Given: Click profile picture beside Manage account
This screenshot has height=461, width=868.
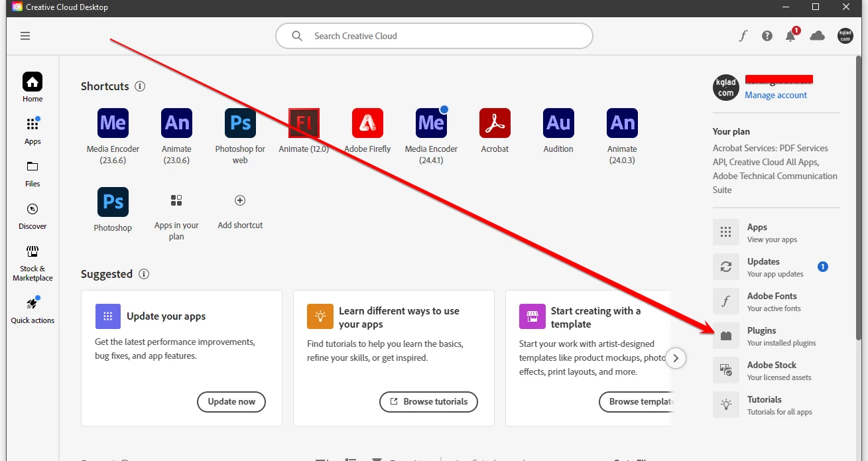Looking at the screenshot, I should (x=725, y=88).
